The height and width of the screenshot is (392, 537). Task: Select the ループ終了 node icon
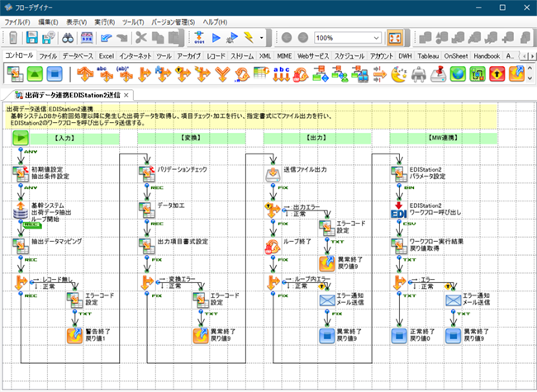tap(273, 246)
